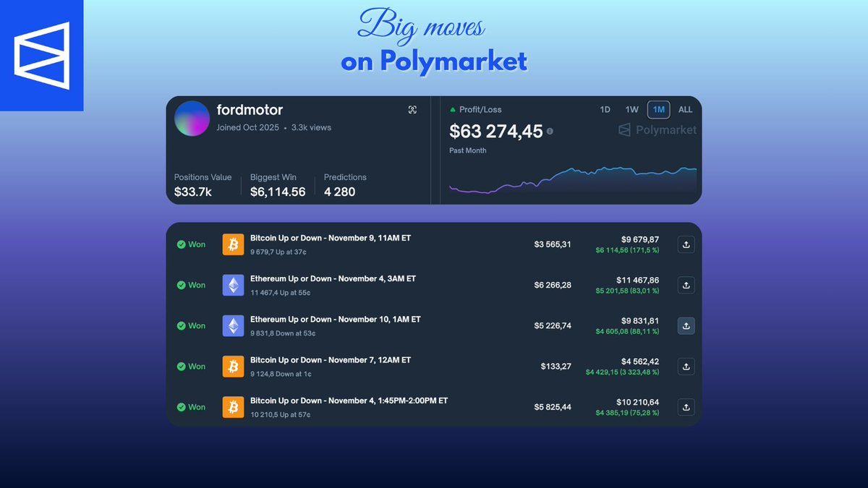
Task: Click the fordmotor username
Action: click(x=250, y=110)
